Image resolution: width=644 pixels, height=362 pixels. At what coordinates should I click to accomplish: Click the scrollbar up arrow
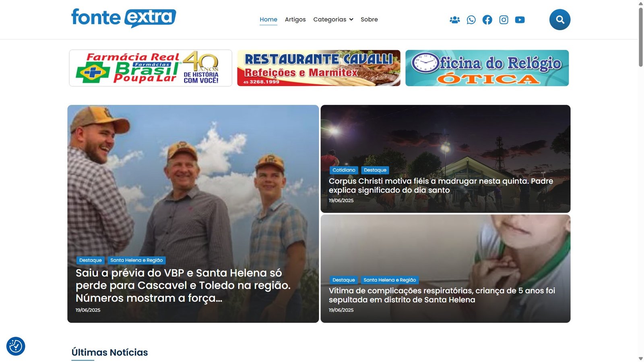click(641, 3)
